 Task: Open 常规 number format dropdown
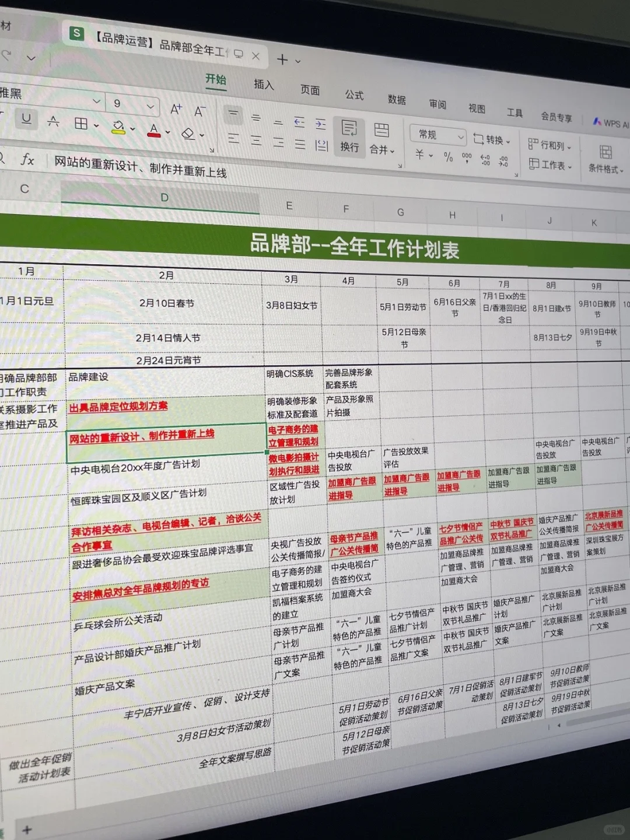pyautogui.click(x=437, y=135)
